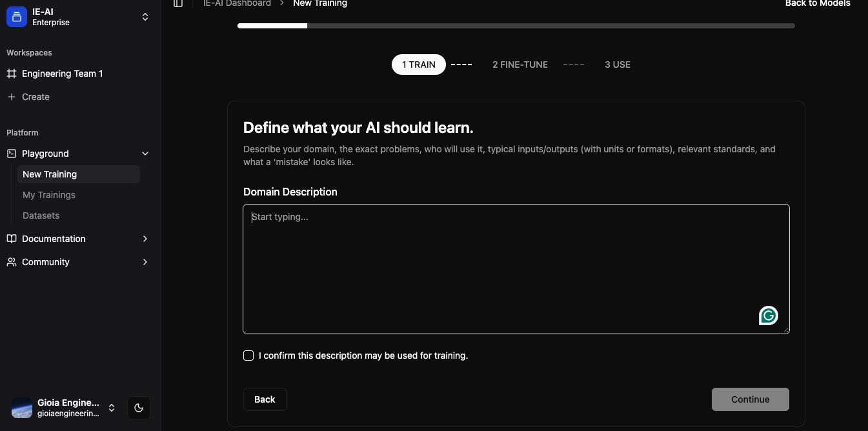The image size is (868, 431).
Task: Open My Trainings in the sidebar
Action: pos(48,195)
